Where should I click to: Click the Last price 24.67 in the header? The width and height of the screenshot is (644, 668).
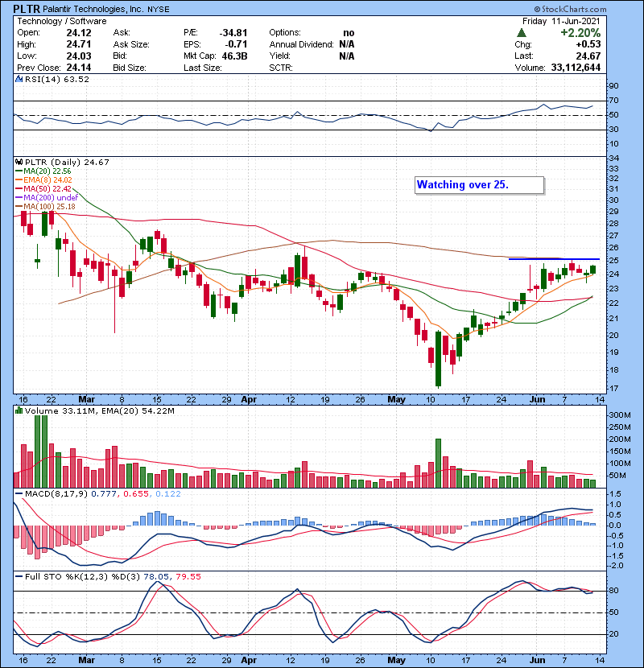click(588, 56)
